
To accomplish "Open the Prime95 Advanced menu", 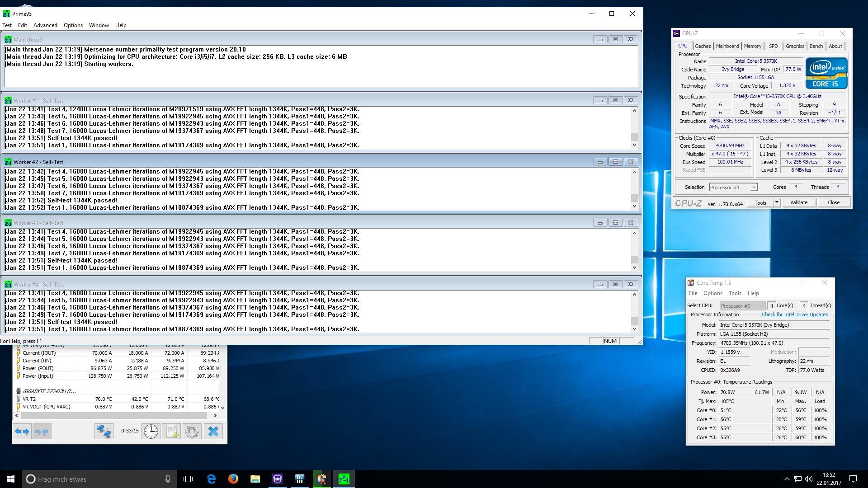I will 45,25.
